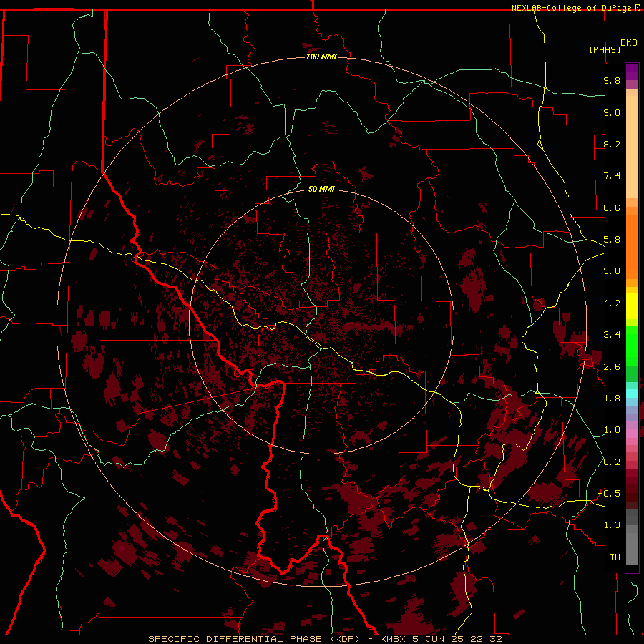Pick the pink band of the color bar
Image resolution: width=644 pixels, height=644 pixels.
click(x=632, y=434)
